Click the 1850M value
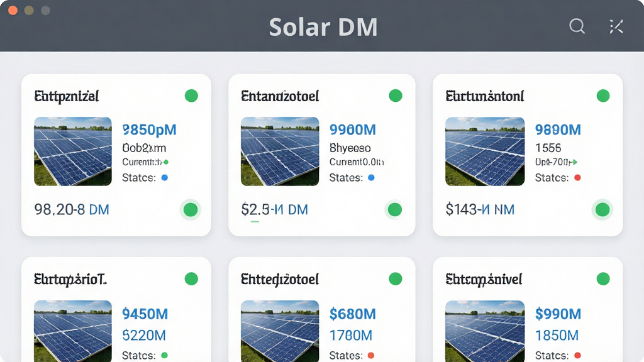 [557, 336]
